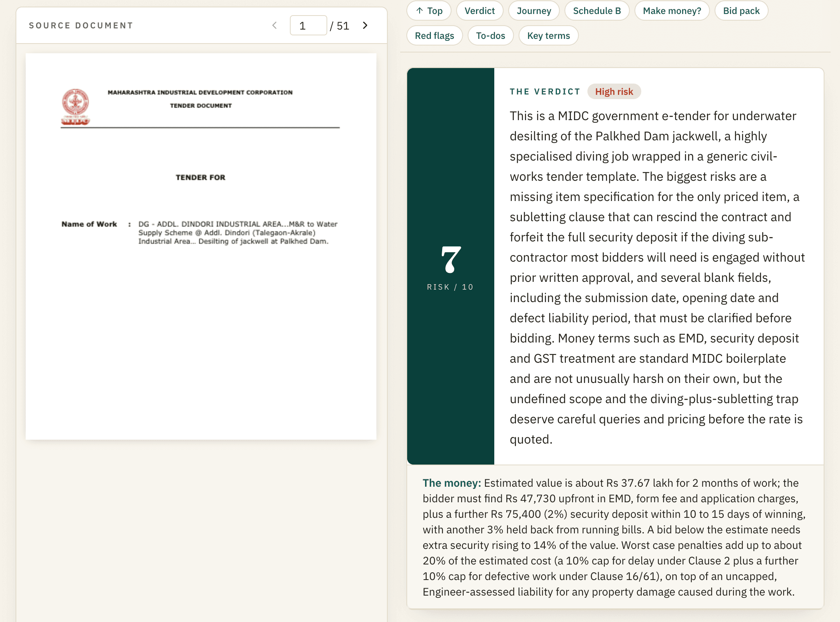Image resolution: width=840 pixels, height=622 pixels.
Task: Open the Red flags section pill
Action: point(434,36)
